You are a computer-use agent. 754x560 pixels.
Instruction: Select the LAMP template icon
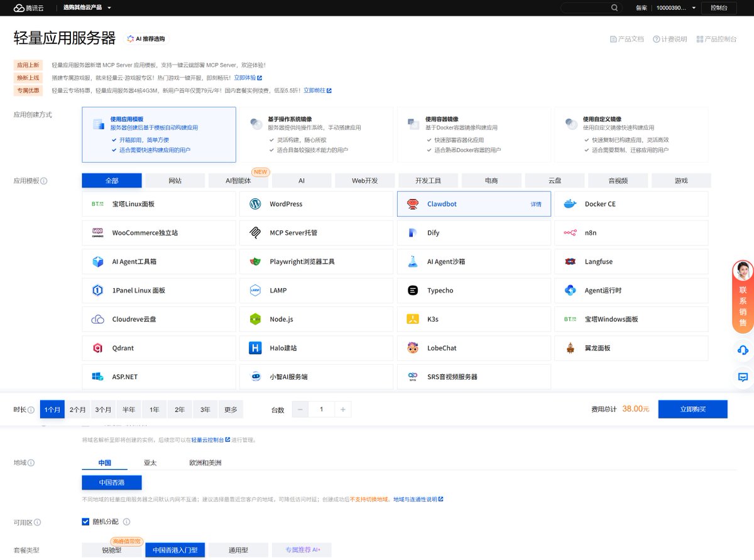pos(255,291)
